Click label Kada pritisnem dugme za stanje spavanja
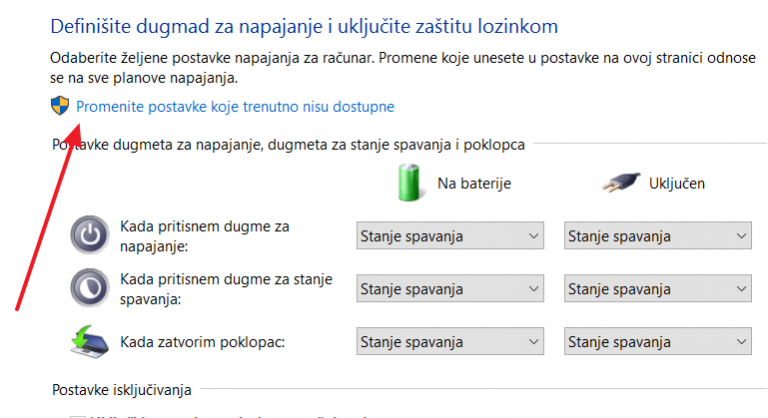The image size is (768, 418). click(x=226, y=289)
